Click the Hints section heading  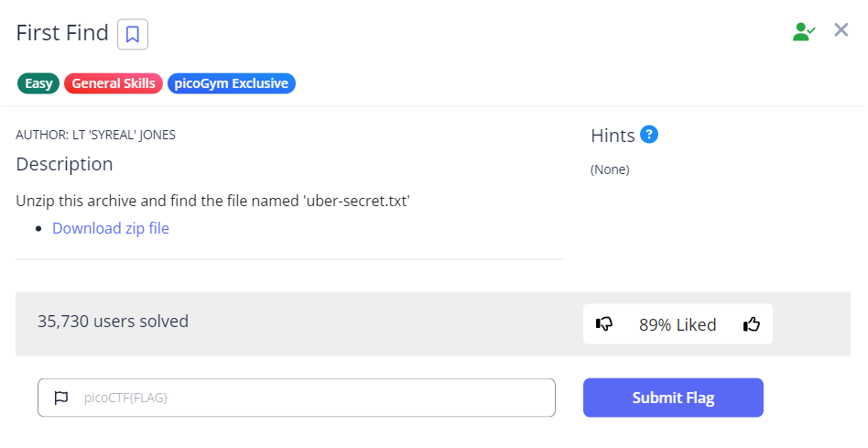pos(613,136)
